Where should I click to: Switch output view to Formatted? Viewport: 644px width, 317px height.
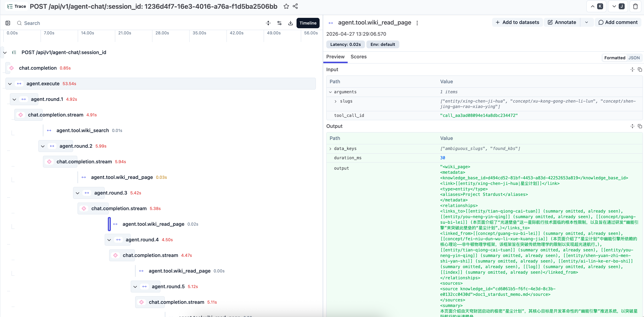point(614,58)
